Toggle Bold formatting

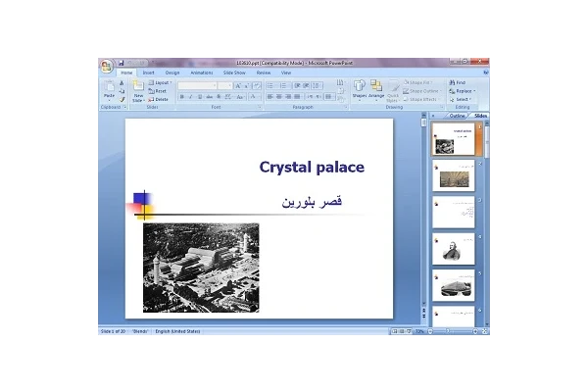(182, 97)
